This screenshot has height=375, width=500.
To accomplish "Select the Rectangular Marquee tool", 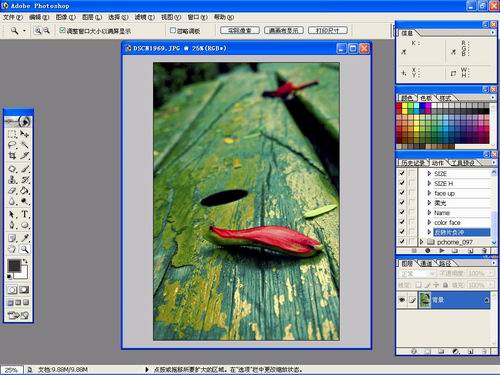I will click(12, 134).
